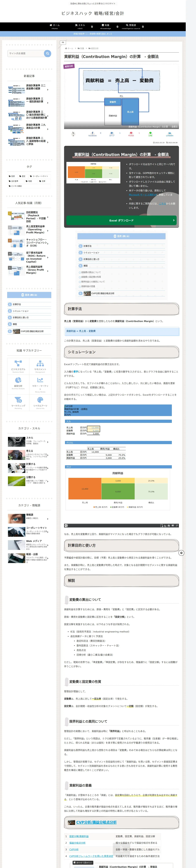Click the Excel logo on the embedded workbook bar
Image resolution: width=196 pixels, height=868 pixels.
pos(66,526)
